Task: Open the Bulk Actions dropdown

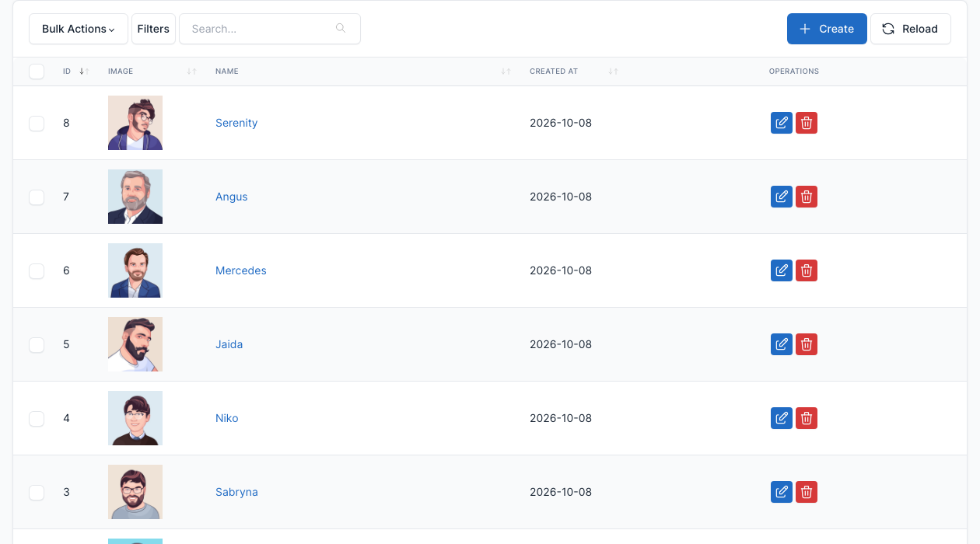Action: pos(79,29)
